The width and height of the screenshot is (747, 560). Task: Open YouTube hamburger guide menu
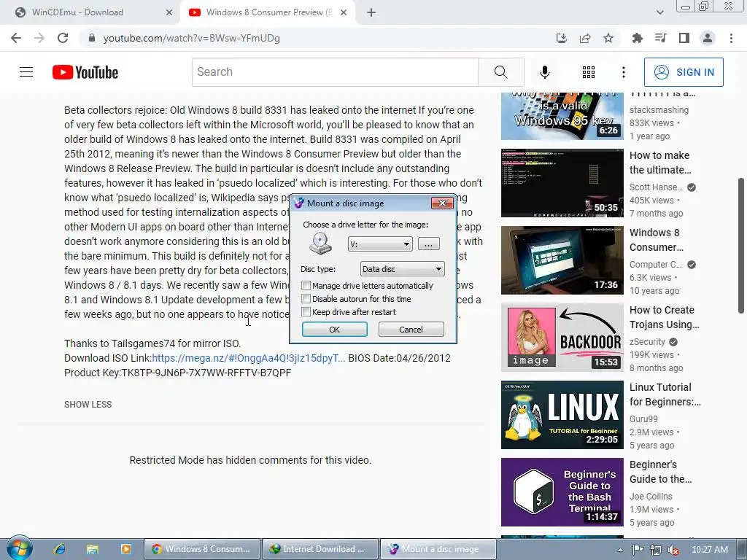tap(26, 72)
